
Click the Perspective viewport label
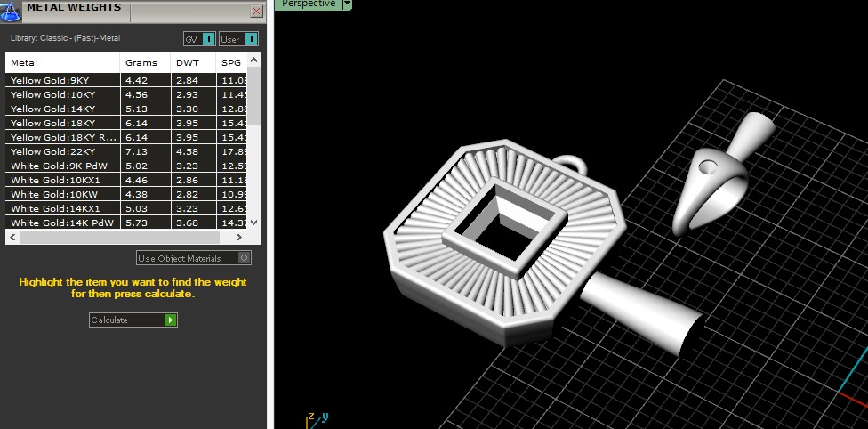point(309,4)
